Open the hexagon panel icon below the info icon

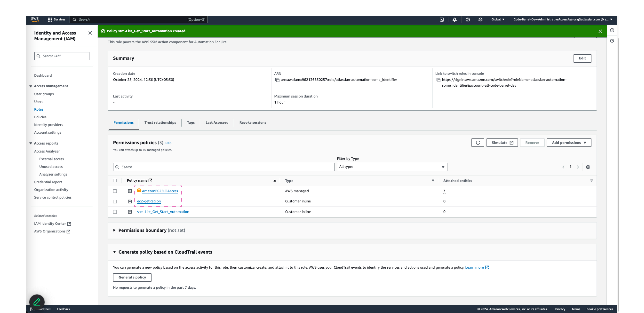point(612,41)
